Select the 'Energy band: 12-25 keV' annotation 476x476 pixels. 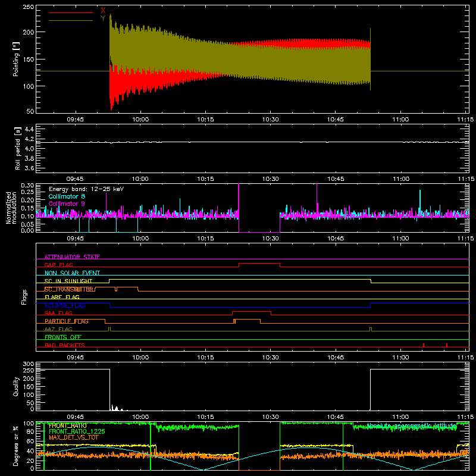[86, 189]
